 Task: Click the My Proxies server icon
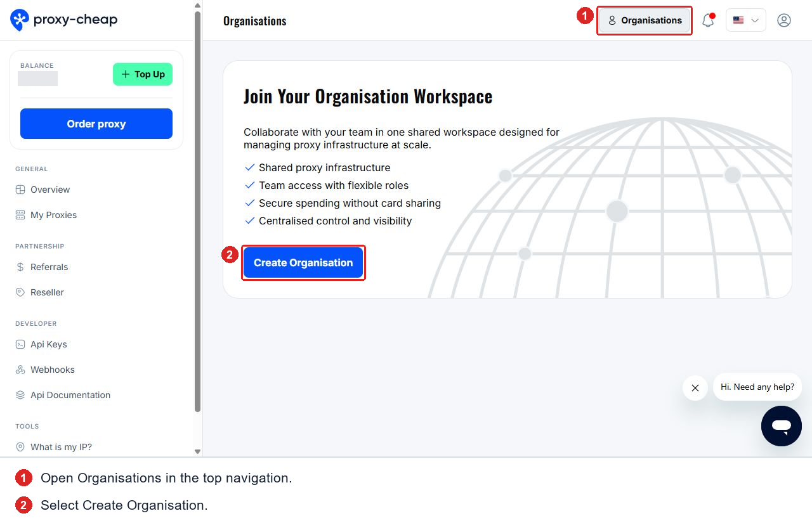(20, 215)
